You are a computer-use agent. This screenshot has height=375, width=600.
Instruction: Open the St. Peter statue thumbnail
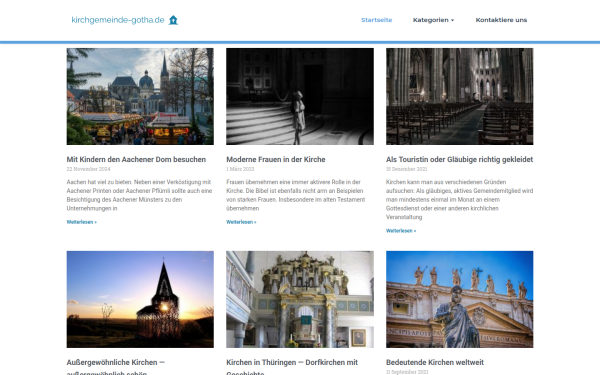coord(460,299)
